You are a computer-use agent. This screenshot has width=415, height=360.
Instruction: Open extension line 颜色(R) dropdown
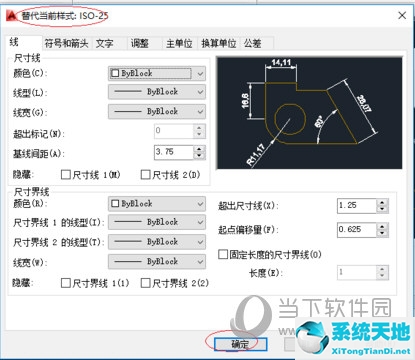[x=157, y=203]
